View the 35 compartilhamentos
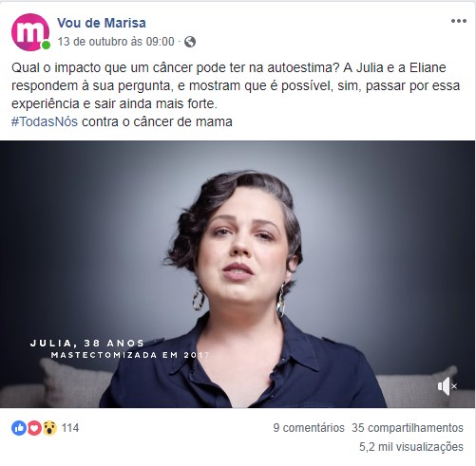The width and height of the screenshot is (476, 466). [x=408, y=428]
